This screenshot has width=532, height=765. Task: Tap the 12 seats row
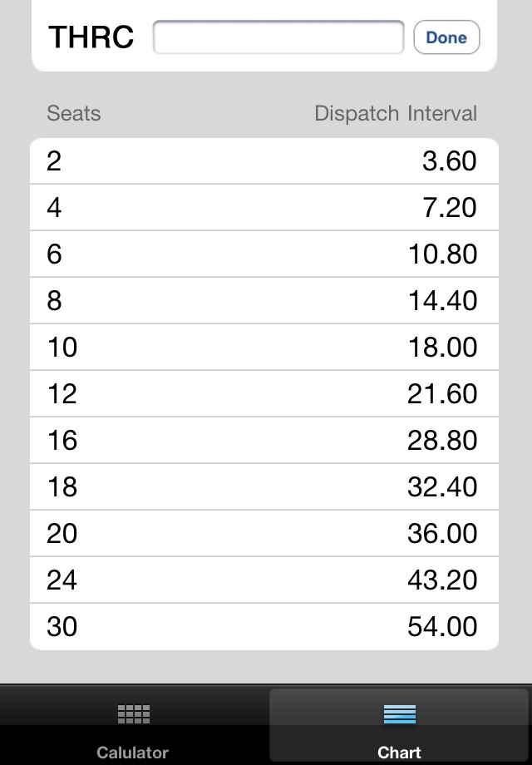pyautogui.click(x=264, y=393)
